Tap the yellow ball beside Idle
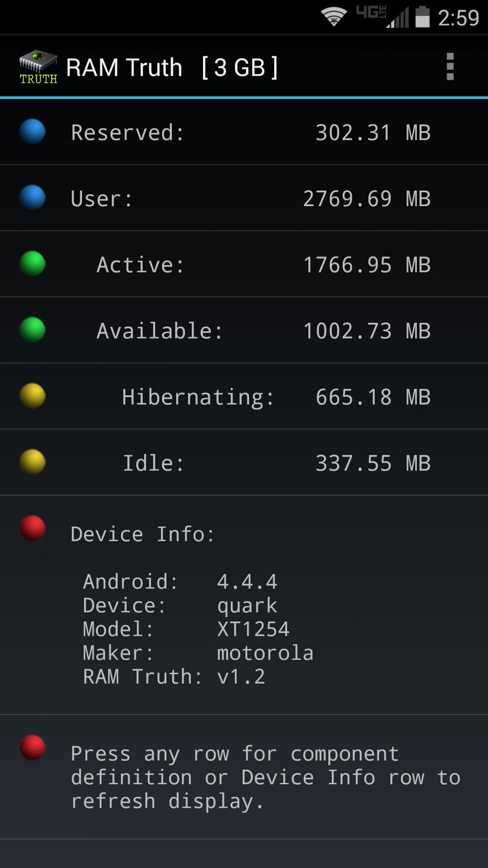488x868 pixels. coord(33,462)
